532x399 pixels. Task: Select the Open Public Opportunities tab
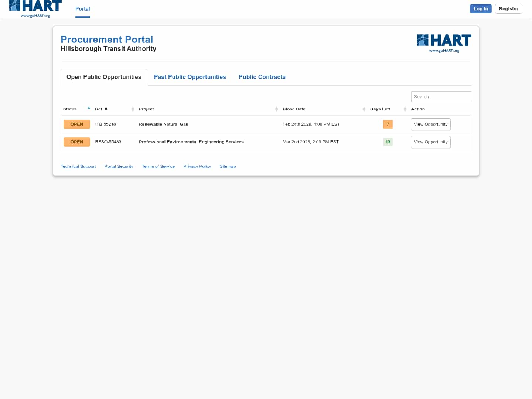point(103,77)
